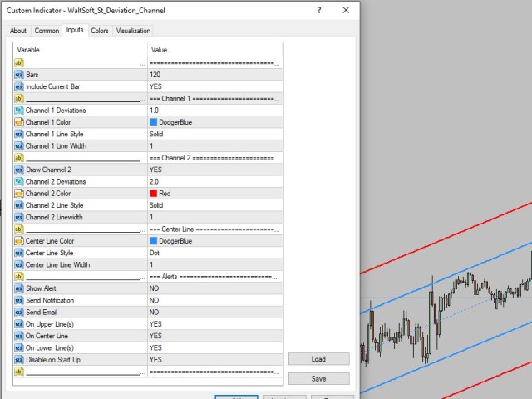
Task: Click the icon beside Show Alert
Action: click(x=19, y=288)
